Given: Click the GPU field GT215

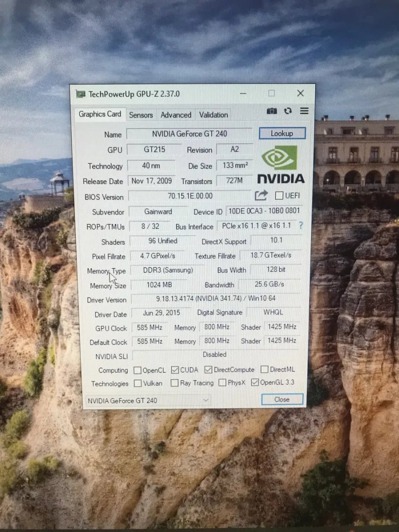Looking at the screenshot, I should coord(155,149).
